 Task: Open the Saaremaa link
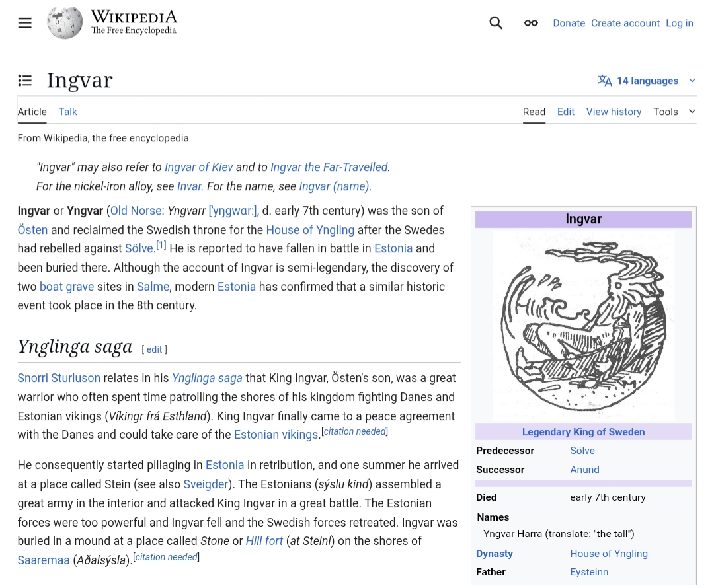pyautogui.click(x=44, y=560)
